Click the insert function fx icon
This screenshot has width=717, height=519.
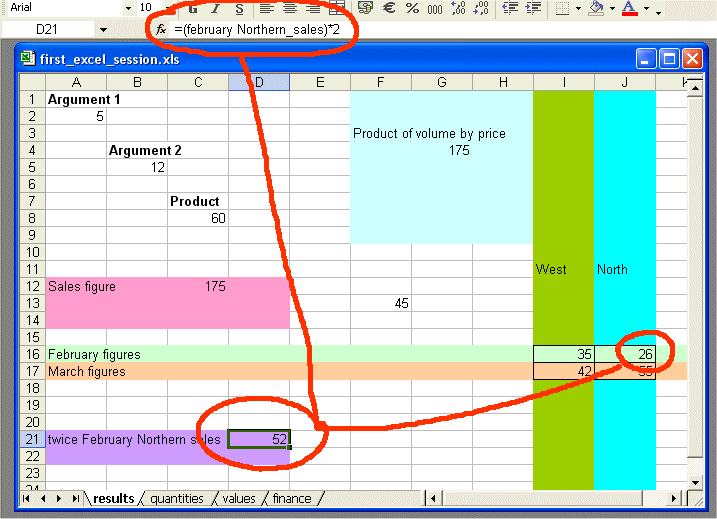click(x=161, y=29)
